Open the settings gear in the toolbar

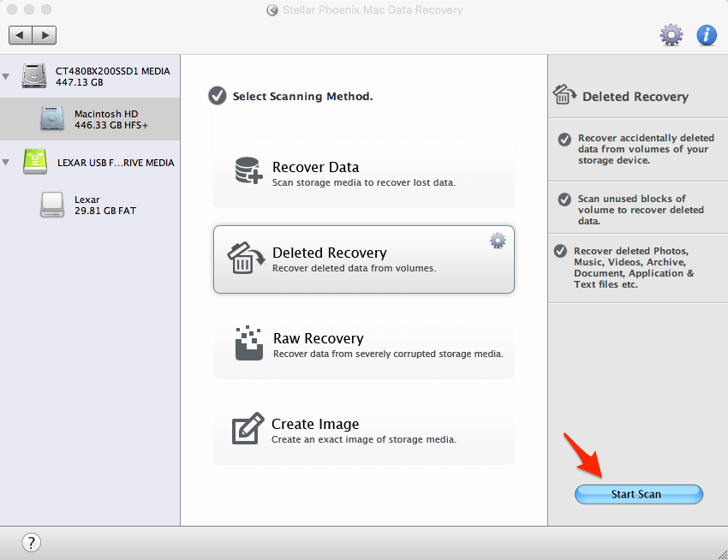(671, 35)
